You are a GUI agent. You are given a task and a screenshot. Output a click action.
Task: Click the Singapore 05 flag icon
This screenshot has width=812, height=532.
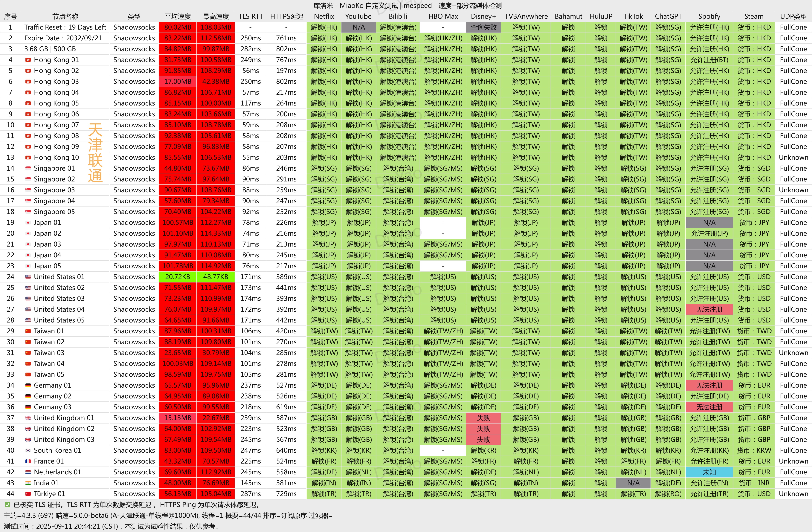click(x=28, y=212)
